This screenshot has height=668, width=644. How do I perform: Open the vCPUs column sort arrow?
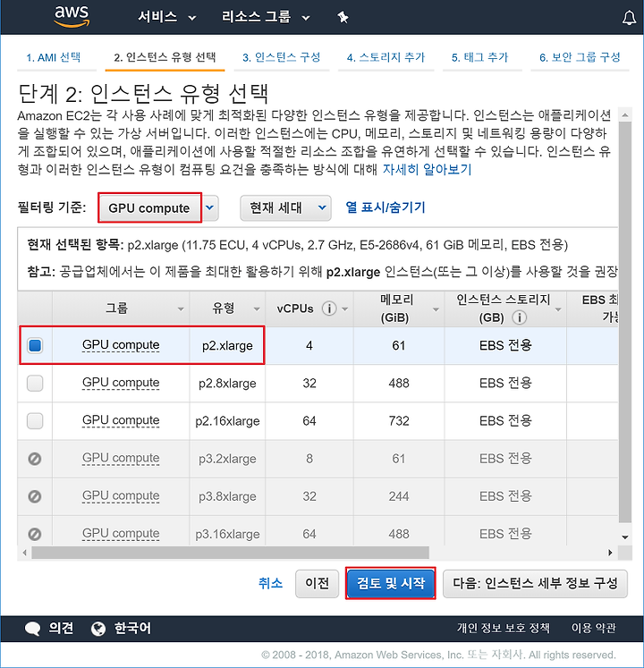pos(345,309)
